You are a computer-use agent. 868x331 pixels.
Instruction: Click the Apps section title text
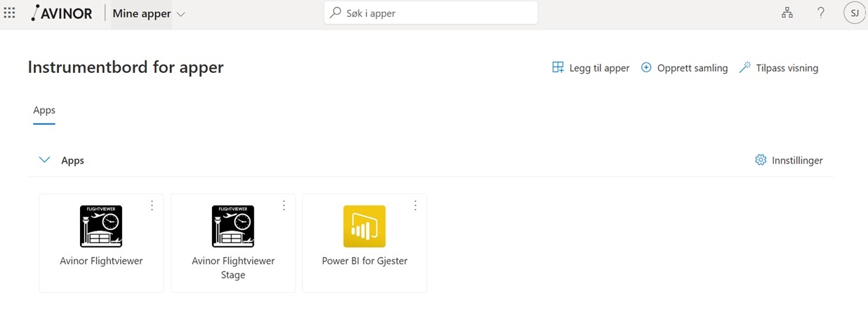tap(72, 161)
